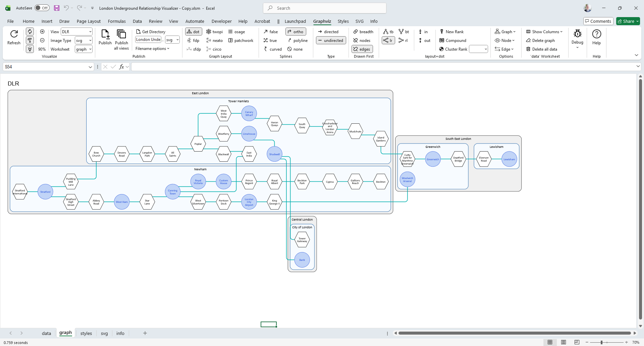The width and height of the screenshot is (644, 346).
Task: Expand Filename options menu
Action: click(x=152, y=49)
